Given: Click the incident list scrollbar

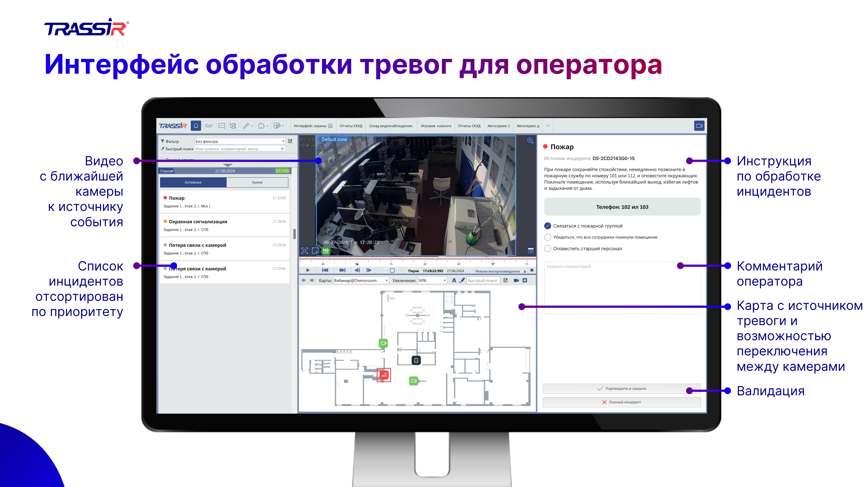Looking at the screenshot, I should pyautogui.click(x=295, y=234).
